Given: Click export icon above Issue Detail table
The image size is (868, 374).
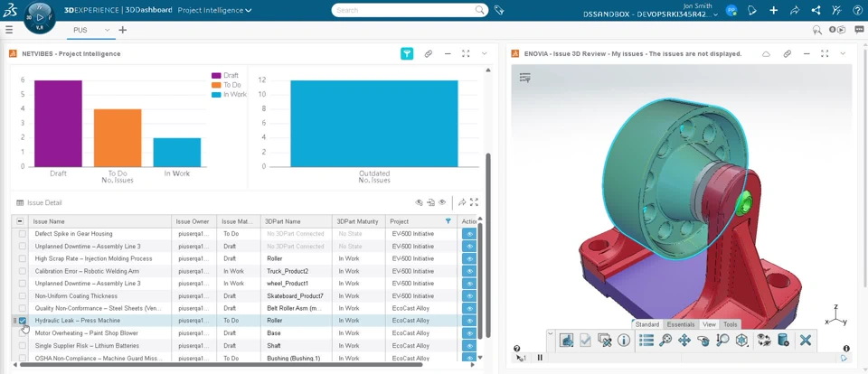Looking at the screenshot, I should tap(430, 202).
